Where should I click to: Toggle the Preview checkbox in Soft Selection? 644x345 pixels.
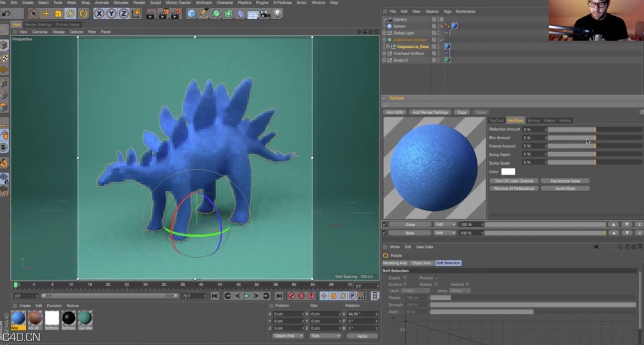(x=436, y=278)
